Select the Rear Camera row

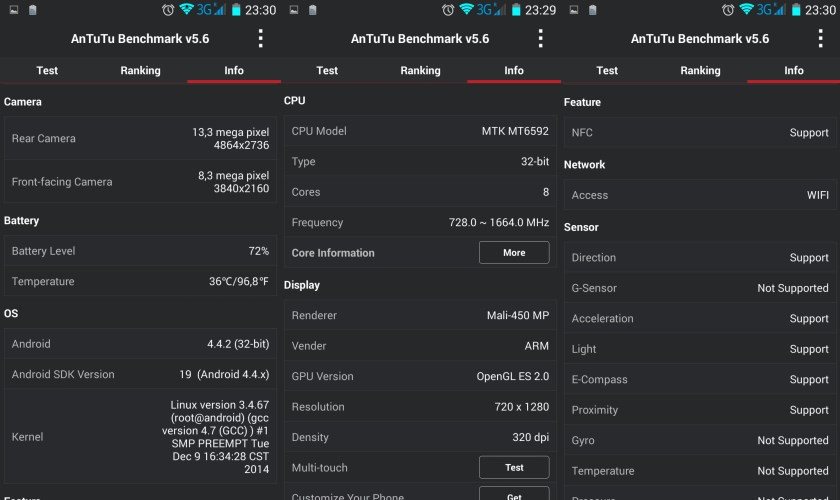[140, 138]
